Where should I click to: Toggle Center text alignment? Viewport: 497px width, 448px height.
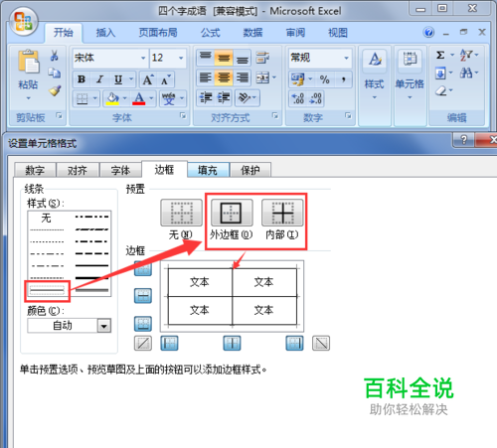224,78
